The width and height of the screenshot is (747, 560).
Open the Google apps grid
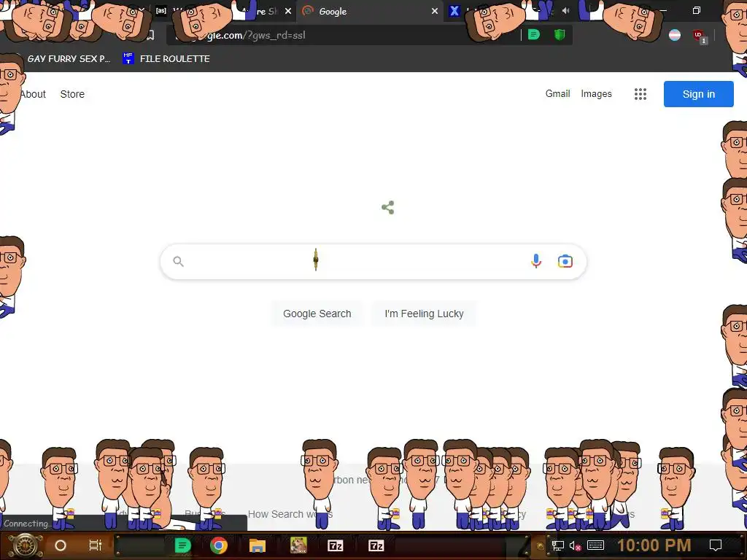[x=640, y=94]
